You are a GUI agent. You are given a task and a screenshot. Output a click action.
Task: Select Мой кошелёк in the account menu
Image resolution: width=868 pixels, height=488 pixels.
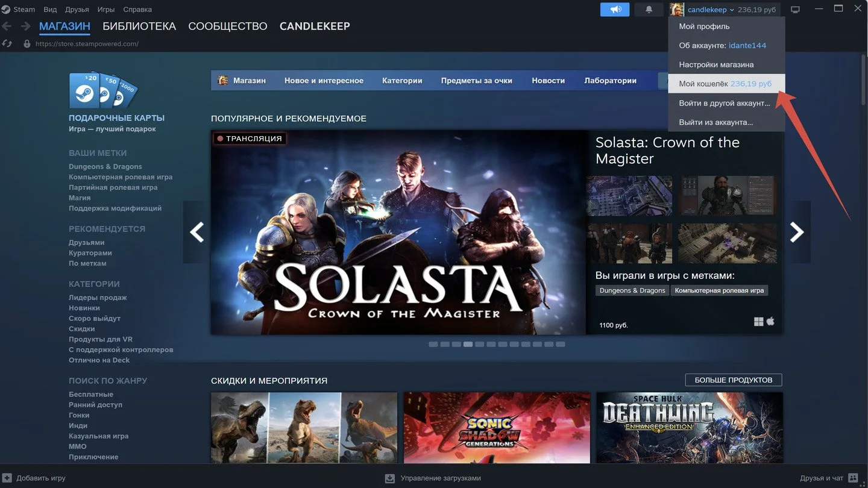[x=726, y=84]
